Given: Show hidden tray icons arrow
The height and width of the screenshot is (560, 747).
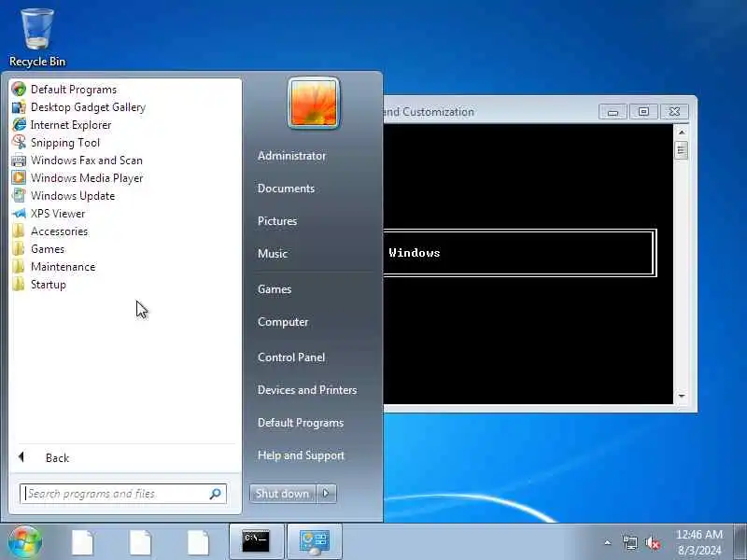Looking at the screenshot, I should tap(608, 542).
